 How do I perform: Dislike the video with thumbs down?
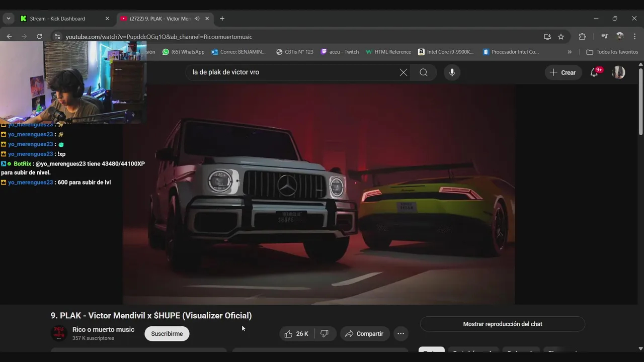325,334
